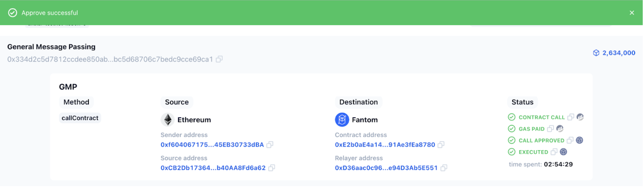
Task: Copy the Fantom contract address
Action: (441, 145)
